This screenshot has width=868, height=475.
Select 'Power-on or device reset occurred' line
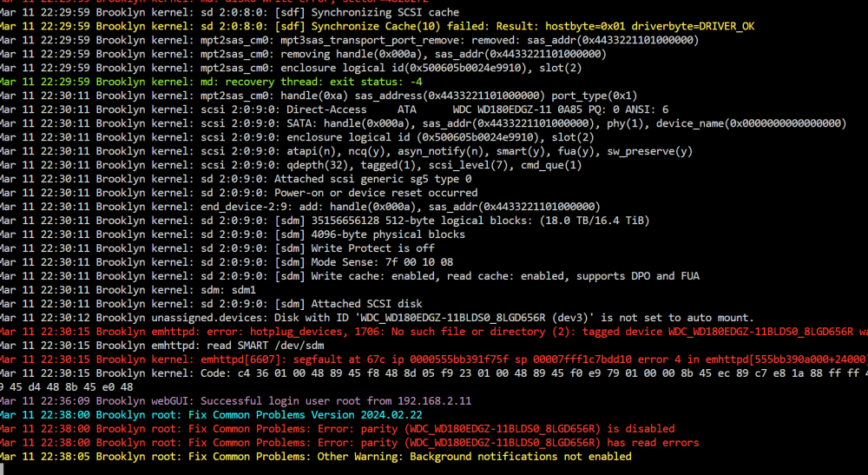click(x=239, y=192)
